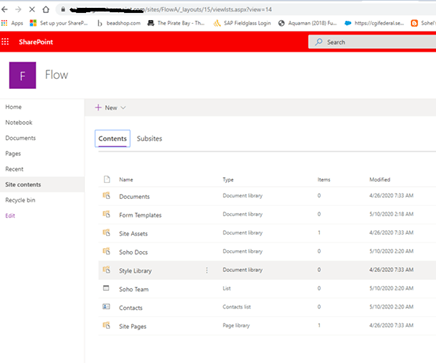
Task: Open the Form Templates library
Action: click(140, 215)
